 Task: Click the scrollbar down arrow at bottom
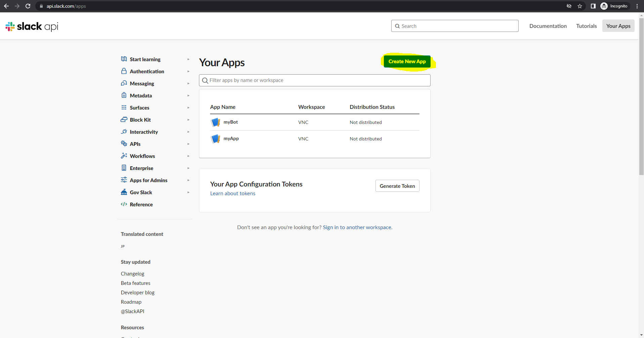[x=641, y=335]
